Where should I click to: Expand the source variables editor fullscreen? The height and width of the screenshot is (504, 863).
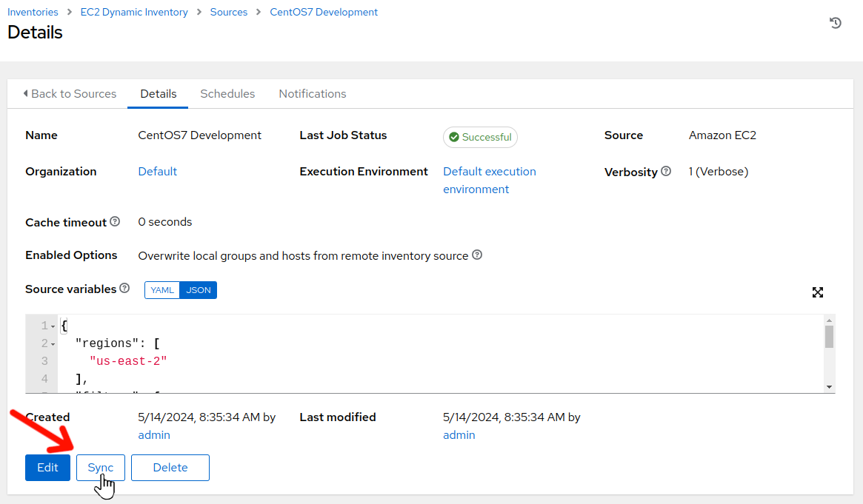pyautogui.click(x=818, y=292)
